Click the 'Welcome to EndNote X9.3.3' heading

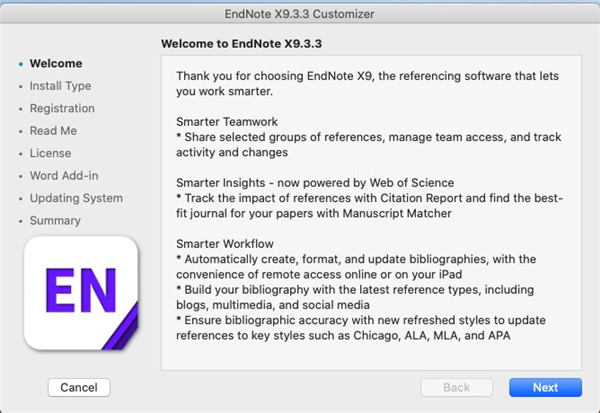(x=241, y=44)
